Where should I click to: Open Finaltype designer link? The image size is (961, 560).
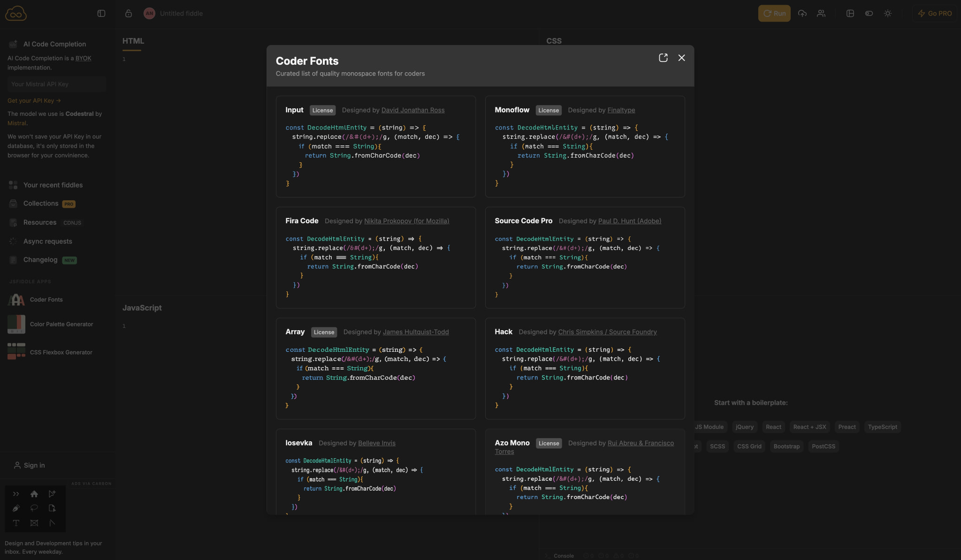(621, 110)
